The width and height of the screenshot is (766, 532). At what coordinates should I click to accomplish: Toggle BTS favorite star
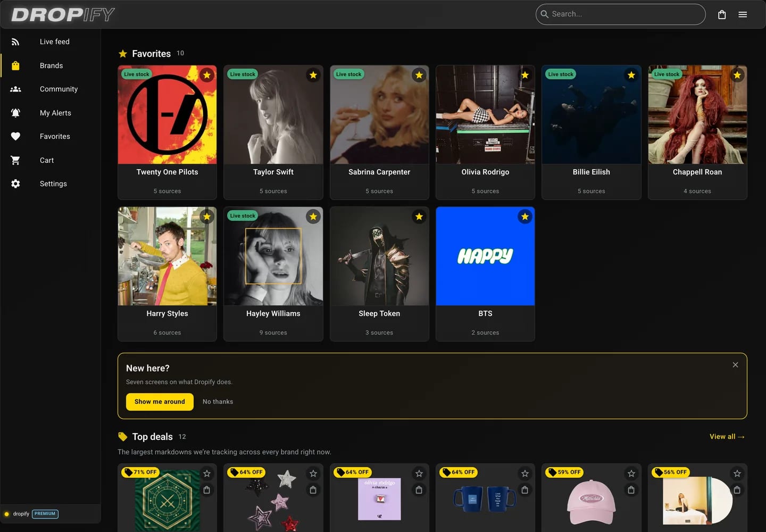525,217
